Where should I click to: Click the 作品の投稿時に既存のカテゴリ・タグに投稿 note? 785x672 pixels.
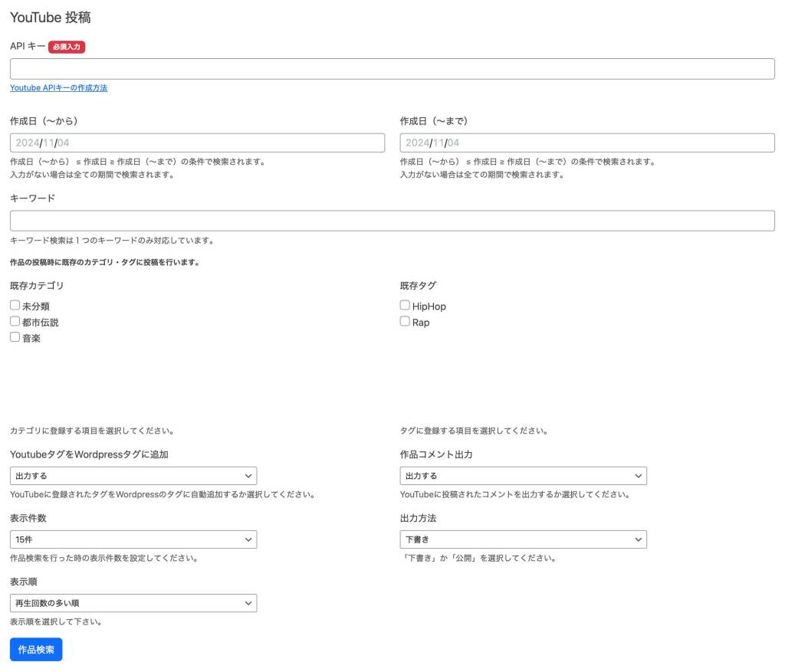click(104, 262)
